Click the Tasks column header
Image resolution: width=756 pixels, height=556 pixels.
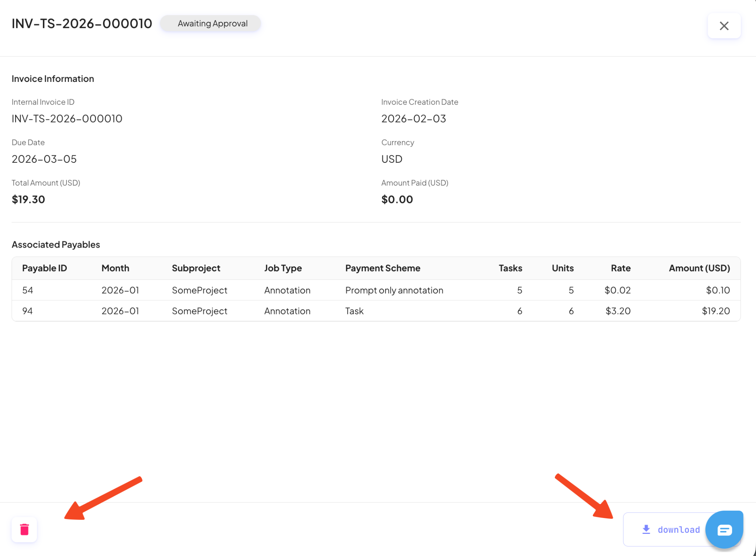(x=511, y=268)
